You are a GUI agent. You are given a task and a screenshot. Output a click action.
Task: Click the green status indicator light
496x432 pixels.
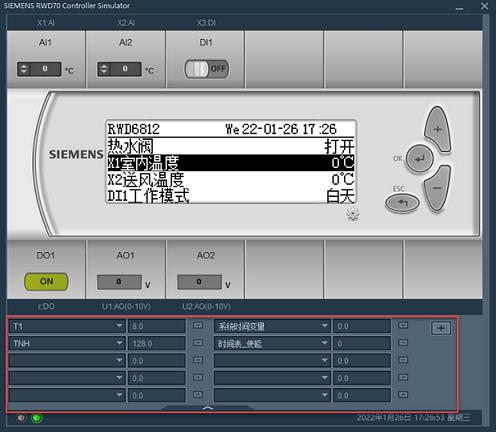[x=37, y=418]
